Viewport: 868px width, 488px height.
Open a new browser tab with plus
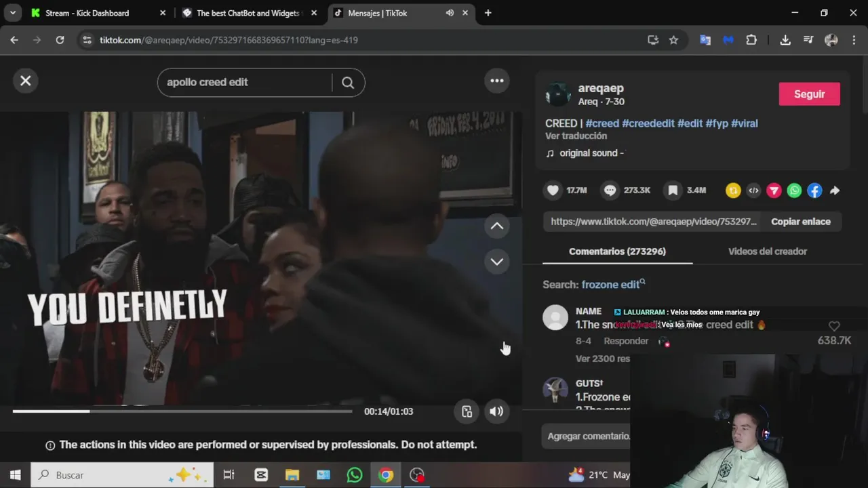488,13
